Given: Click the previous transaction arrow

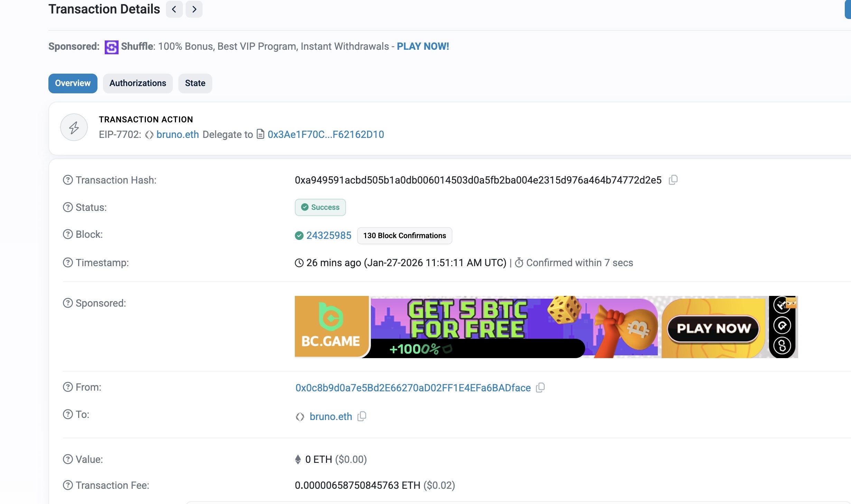Looking at the screenshot, I should coord(174,9).
